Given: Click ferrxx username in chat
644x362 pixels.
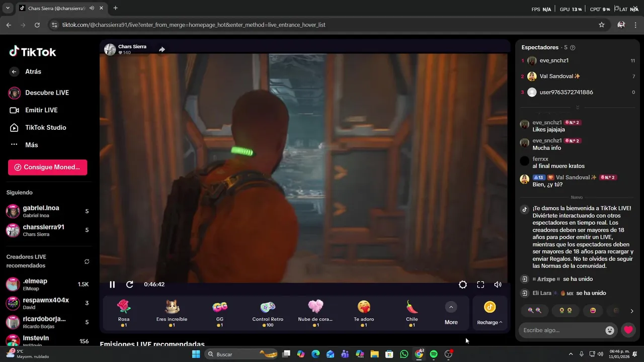Looking at the screenshot, I should click(540, 159).
